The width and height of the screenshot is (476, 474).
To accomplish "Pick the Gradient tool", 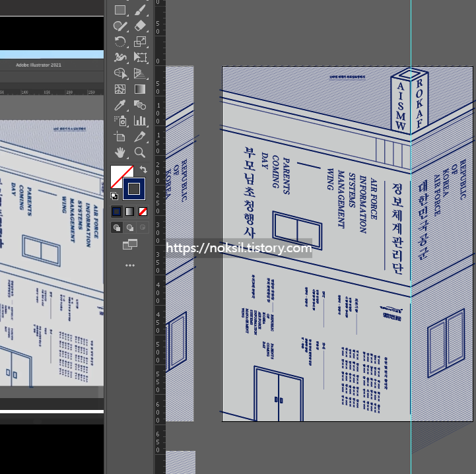I will pyautogui.click(x=140, y=89).
